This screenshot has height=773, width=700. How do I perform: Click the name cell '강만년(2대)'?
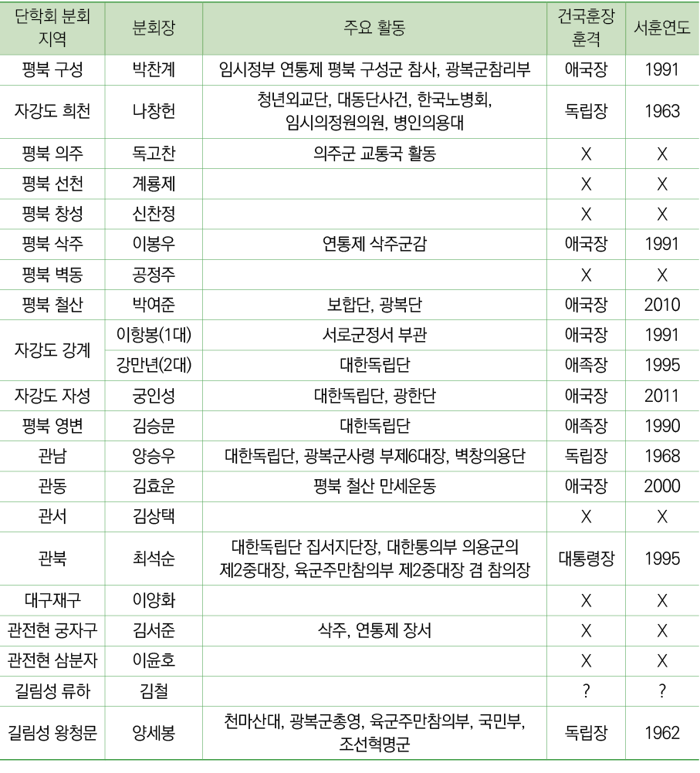click(154, 365)
